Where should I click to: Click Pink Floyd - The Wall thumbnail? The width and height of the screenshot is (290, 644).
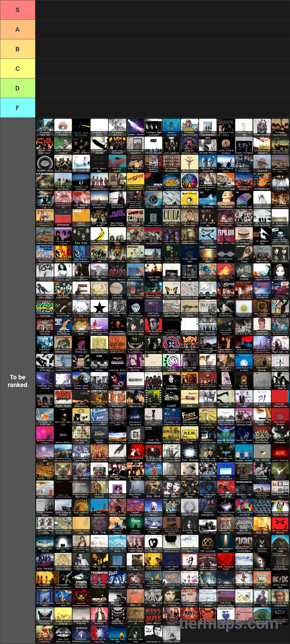(x=244, y=128)
